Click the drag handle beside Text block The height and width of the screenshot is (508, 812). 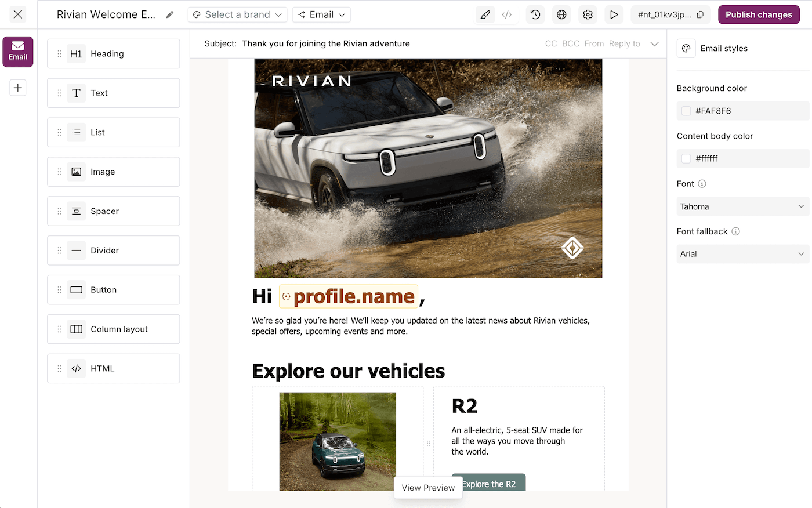59,93
